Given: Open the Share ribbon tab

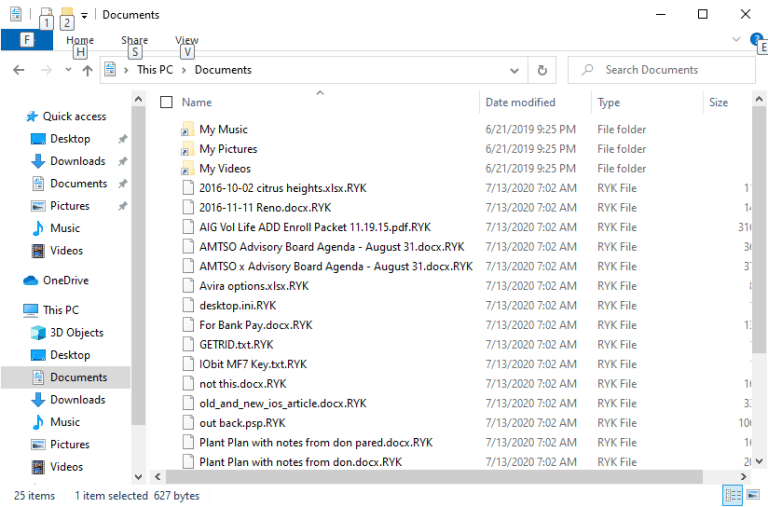Looking at the screenshot, I should point(134,40).
